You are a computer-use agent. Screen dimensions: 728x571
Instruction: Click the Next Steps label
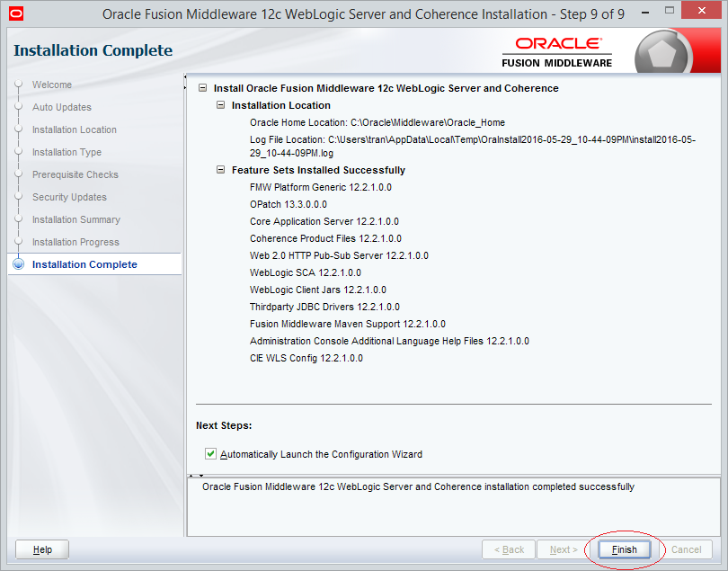pyautogui.click(x=224, y=425)
